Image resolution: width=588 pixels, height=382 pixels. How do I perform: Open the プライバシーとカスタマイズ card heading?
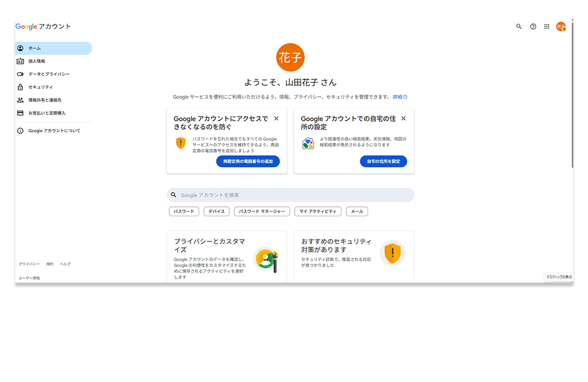tap(209, 246)
